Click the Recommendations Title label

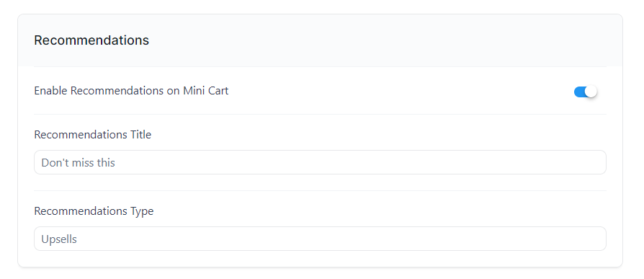pos(92,135)
